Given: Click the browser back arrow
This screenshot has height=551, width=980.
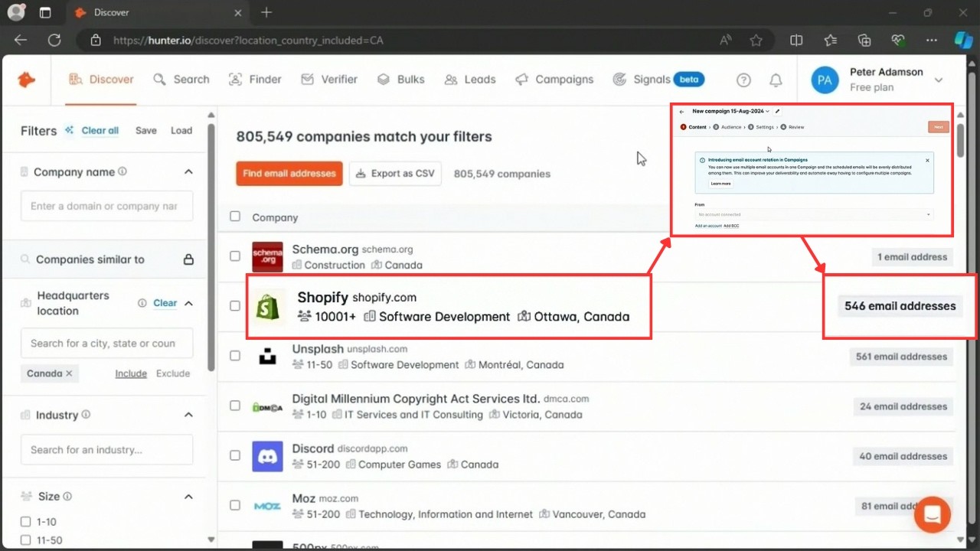Looking at the screenshot, I should click(x=21, y=41).
